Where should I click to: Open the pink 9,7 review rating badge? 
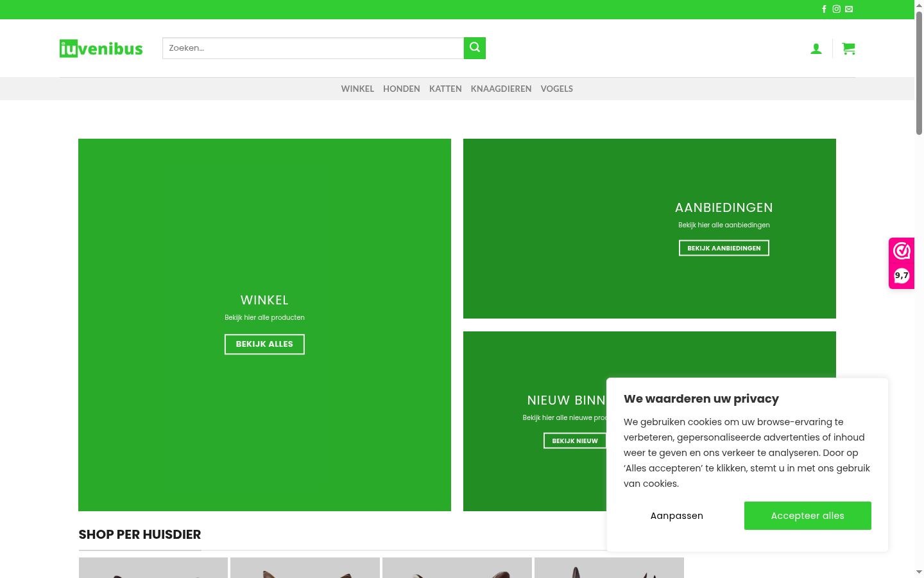(x=902, y=263)
